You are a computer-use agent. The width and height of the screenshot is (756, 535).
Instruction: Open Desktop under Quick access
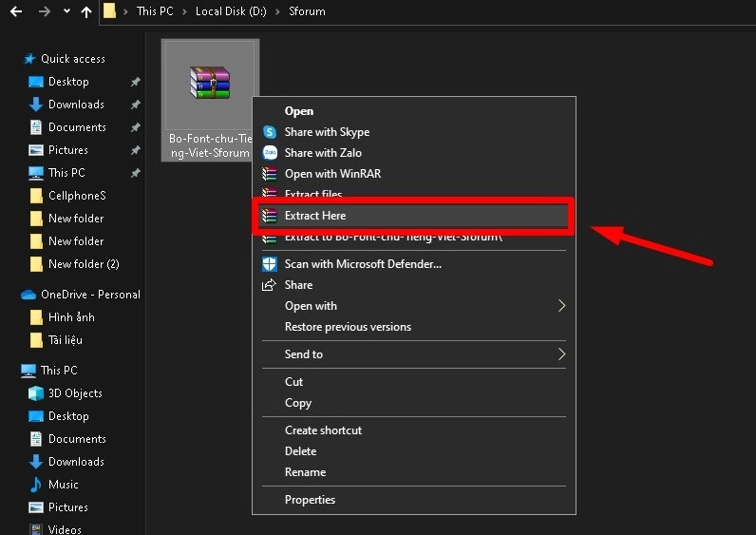coord(68,82)
